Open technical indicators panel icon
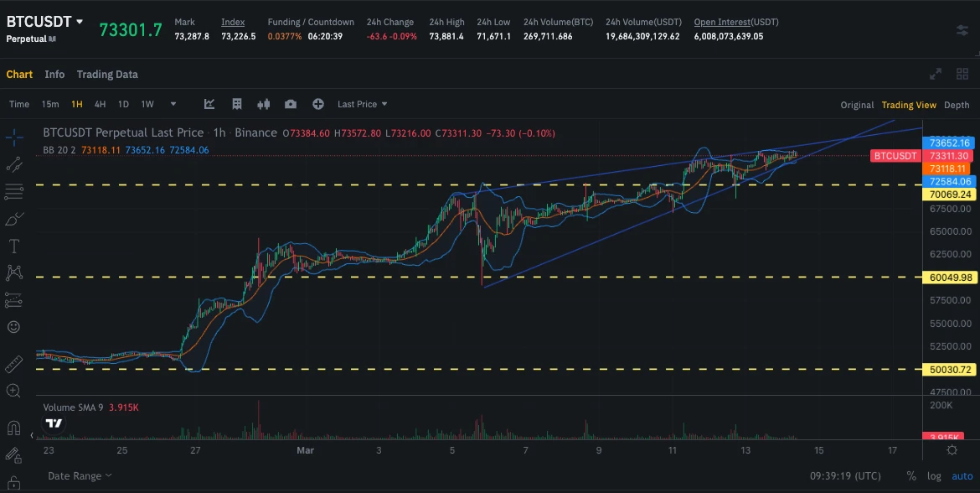980x493 pixels. pyautogui.click(x=209, y=104)
